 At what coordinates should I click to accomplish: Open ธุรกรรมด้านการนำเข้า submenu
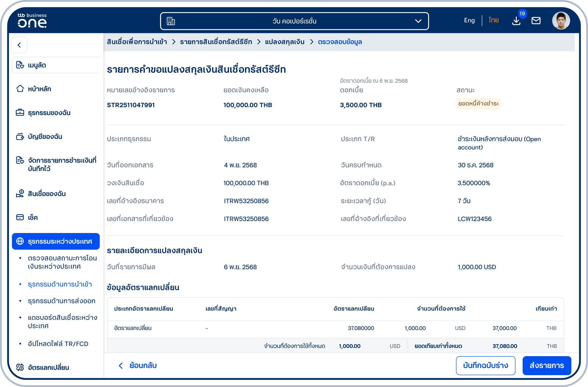(x=60, y=284)
